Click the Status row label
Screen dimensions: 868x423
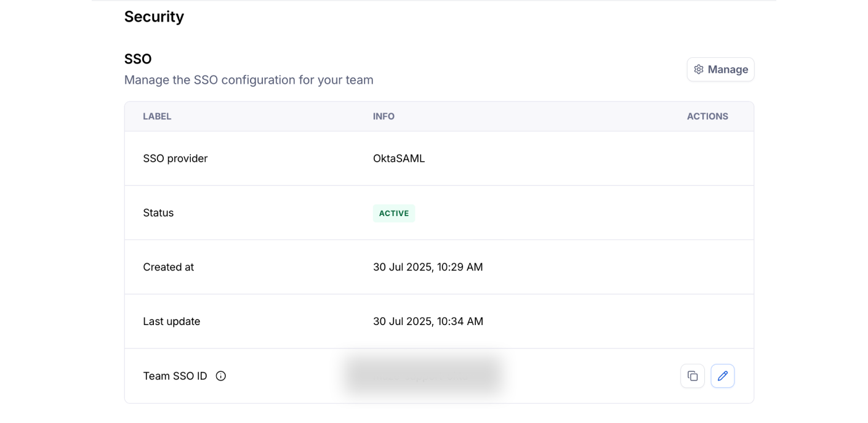(x=158, y=212)
